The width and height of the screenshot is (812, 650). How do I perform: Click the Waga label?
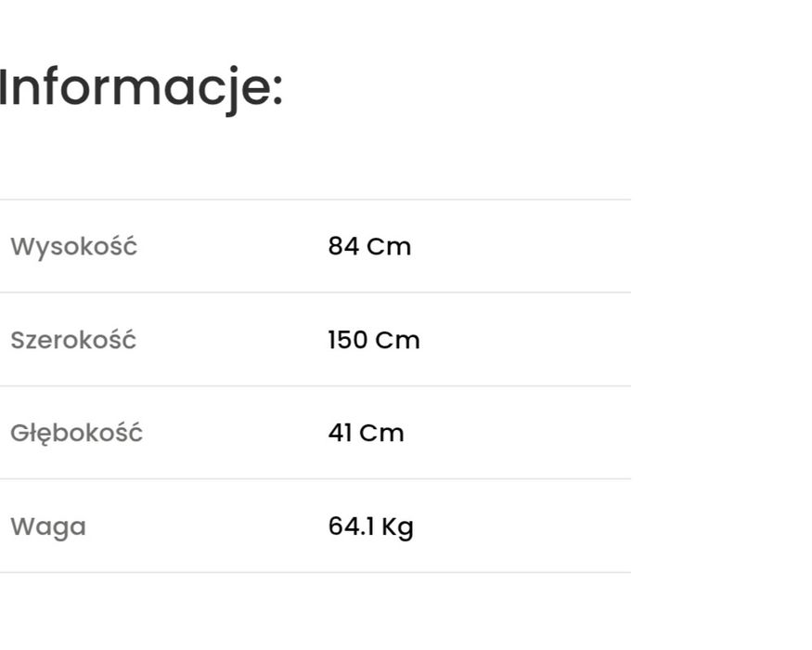[x=47, y=526]
